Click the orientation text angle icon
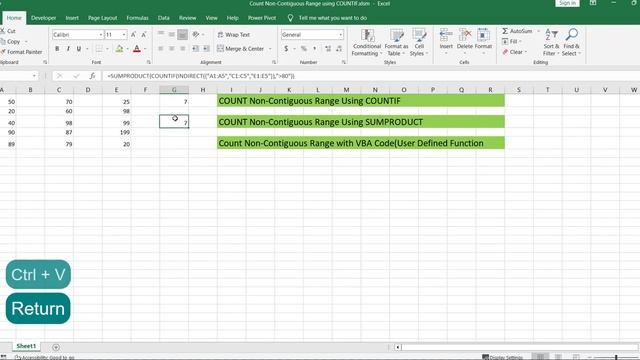 tap(196, 35)
